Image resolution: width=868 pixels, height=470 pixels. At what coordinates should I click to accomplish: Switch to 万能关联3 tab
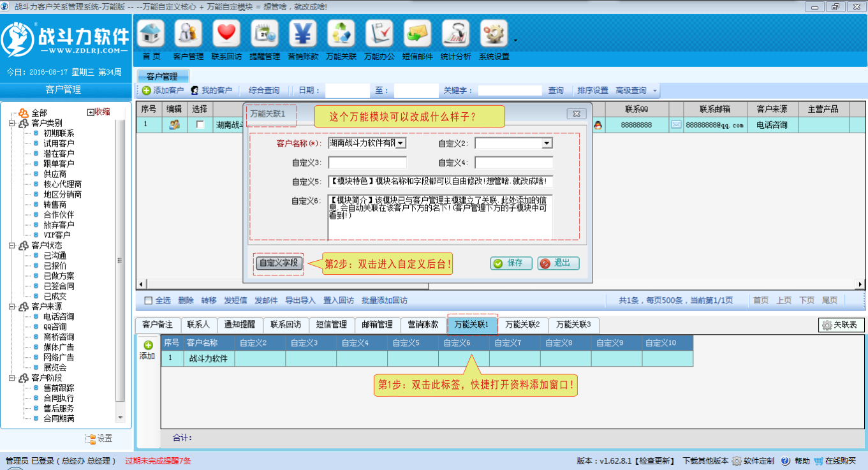point(573,325)
